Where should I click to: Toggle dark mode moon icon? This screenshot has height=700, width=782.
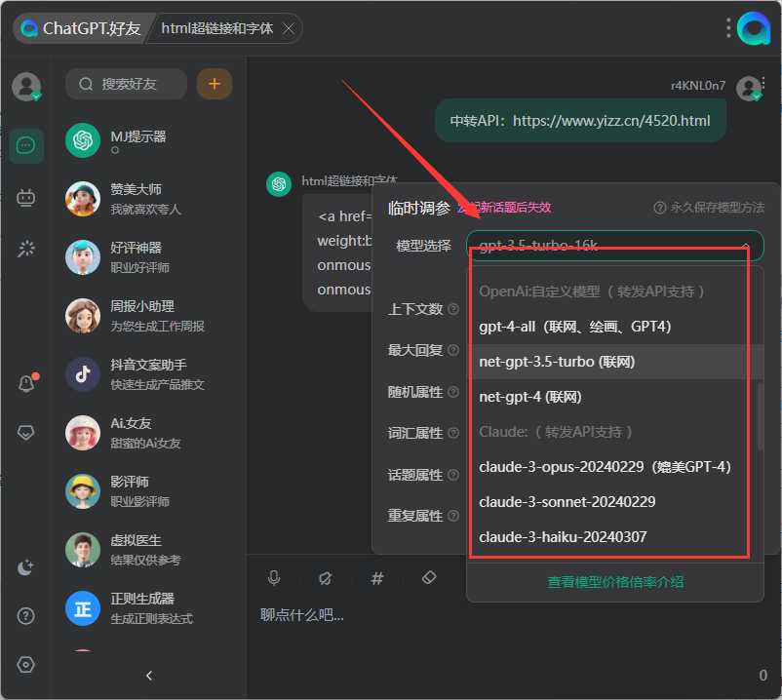(25, 566)
